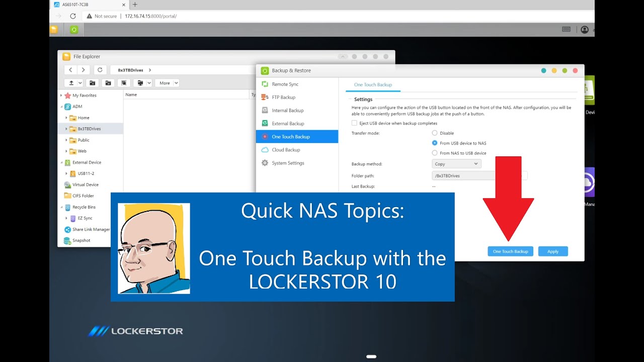644x362 pixels.
Task: Sort by the Name column header
Action: (x=131, y=95)
